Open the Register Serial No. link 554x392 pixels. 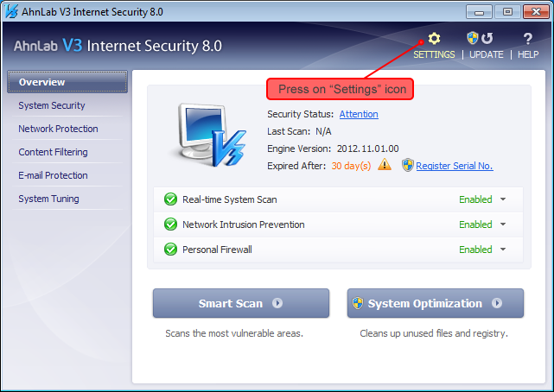[x=454, y=166]
